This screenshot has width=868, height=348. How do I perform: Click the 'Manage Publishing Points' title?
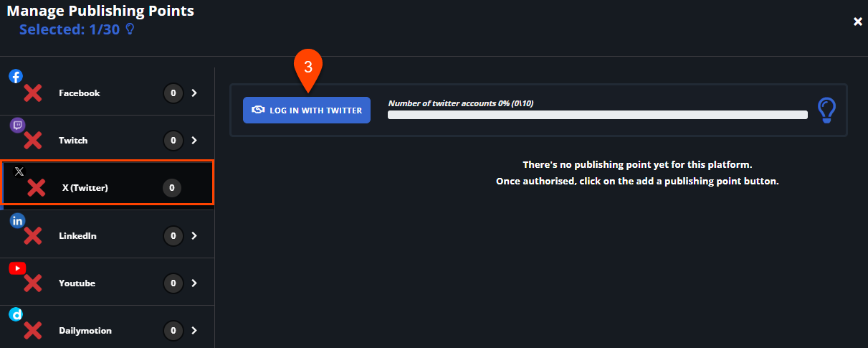click(100, 11)
